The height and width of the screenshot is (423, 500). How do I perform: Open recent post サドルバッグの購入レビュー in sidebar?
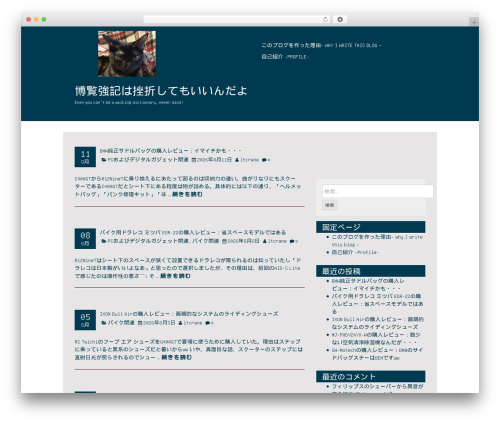[x=368, y=285]
